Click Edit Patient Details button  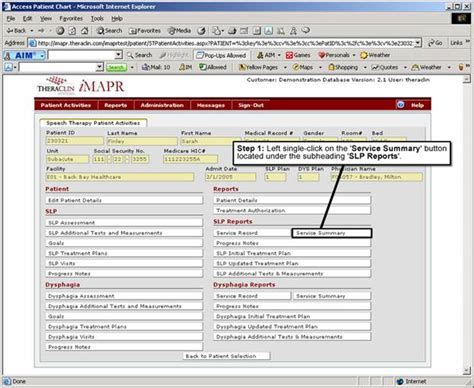pos(124,200)
